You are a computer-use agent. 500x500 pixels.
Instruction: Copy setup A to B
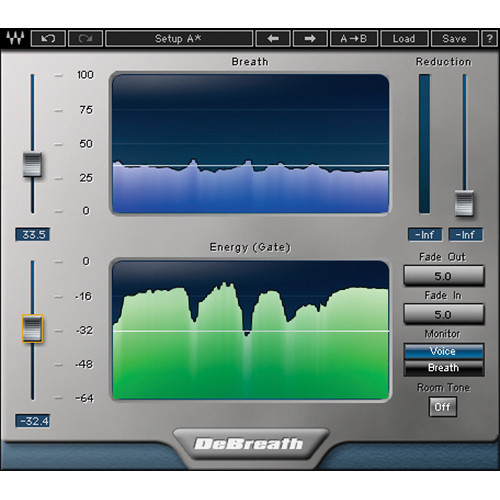[x=354, y=38]
